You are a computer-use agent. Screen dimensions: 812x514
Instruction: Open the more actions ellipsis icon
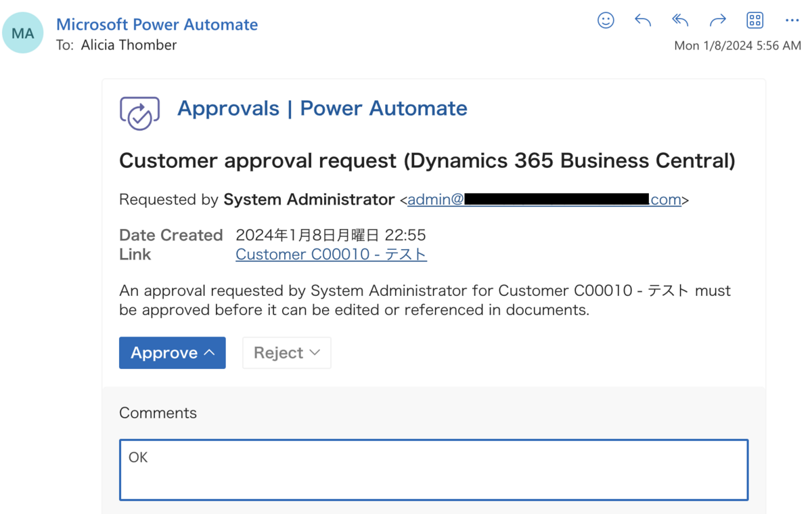(x=792, y=20)
